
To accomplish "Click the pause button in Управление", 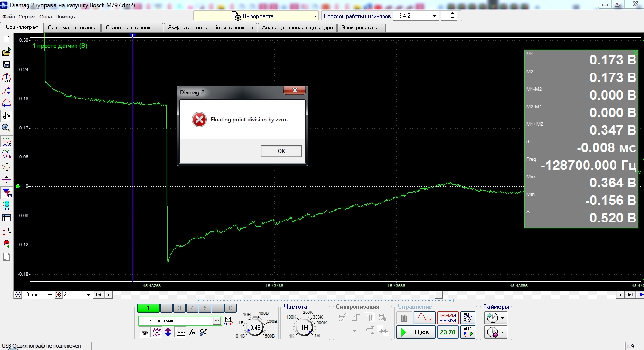I will (404, 318).
